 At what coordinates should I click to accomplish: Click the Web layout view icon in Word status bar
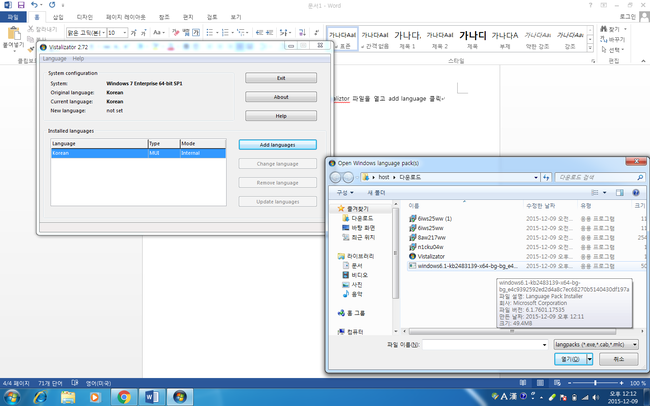(557, 383)
